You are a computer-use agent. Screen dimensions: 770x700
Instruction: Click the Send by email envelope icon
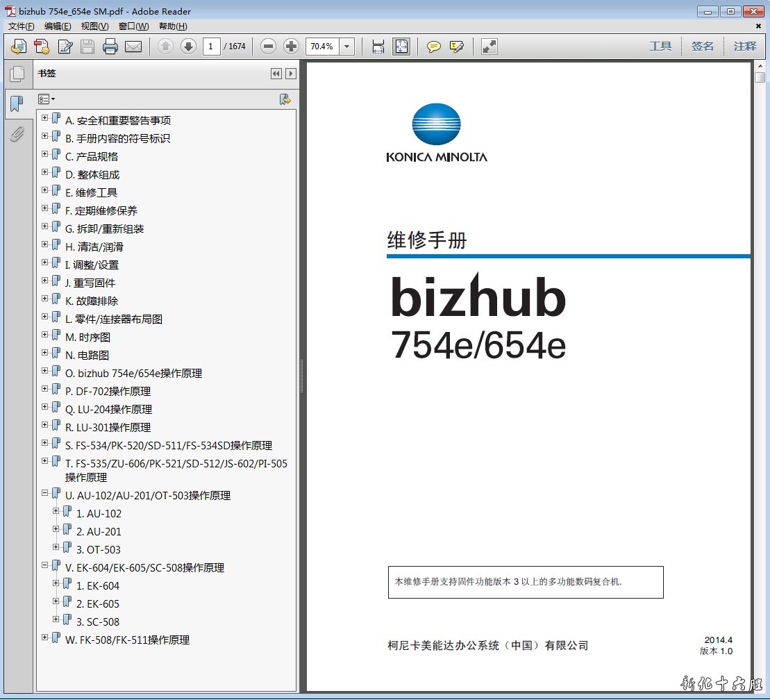tap(133, 47)
